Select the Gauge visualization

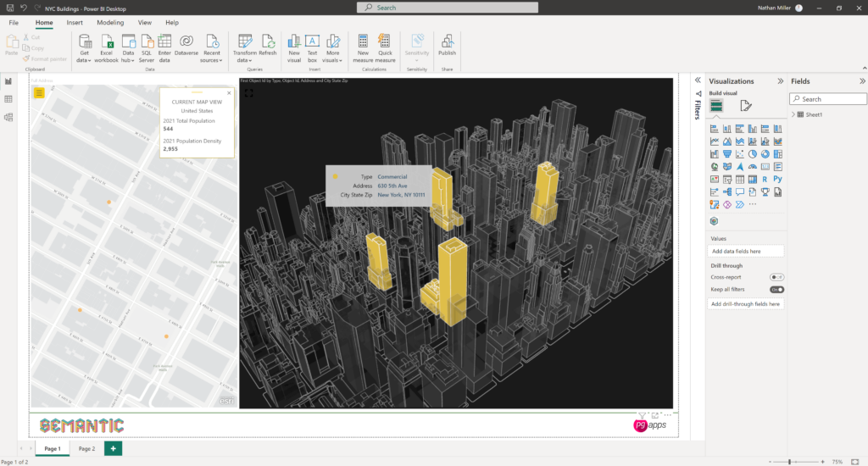click(753, 167)
